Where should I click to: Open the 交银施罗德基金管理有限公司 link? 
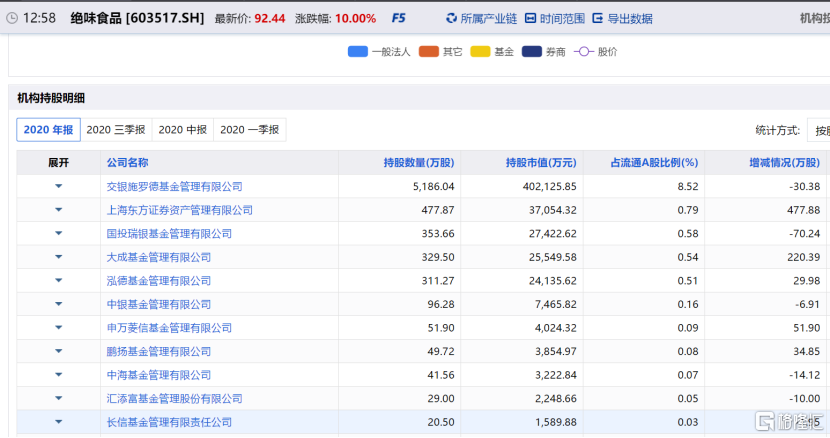175,186
